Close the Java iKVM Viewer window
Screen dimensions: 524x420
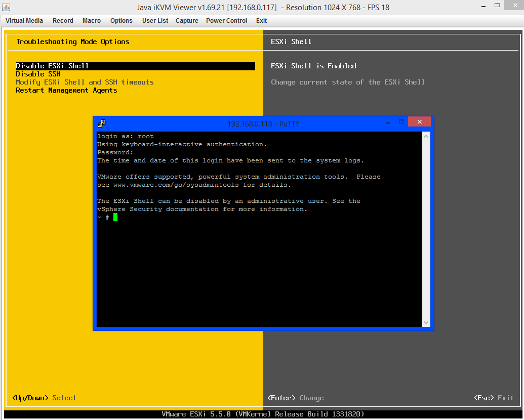point(515,5)
